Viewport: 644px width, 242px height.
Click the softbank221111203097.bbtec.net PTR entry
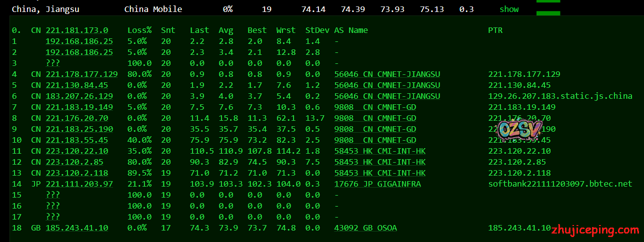coord(560,184)
